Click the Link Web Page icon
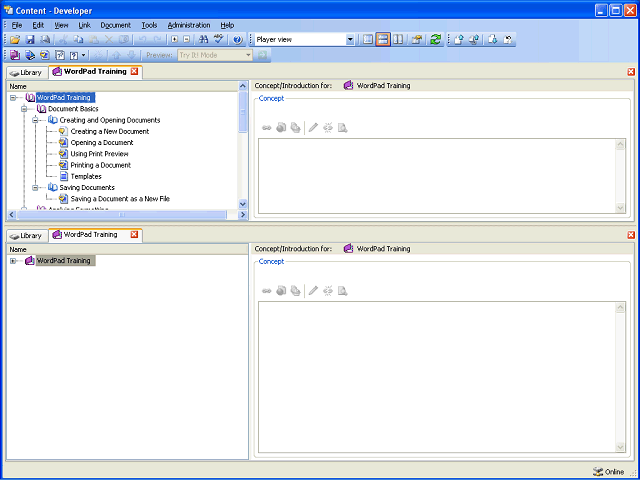640x480 pixels. pos(60,55)
